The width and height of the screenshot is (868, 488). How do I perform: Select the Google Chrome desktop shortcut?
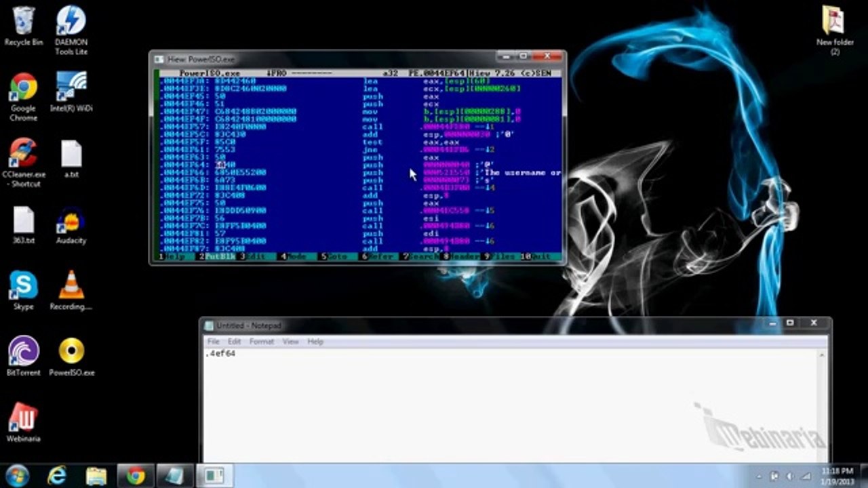[x=24, y=97]
